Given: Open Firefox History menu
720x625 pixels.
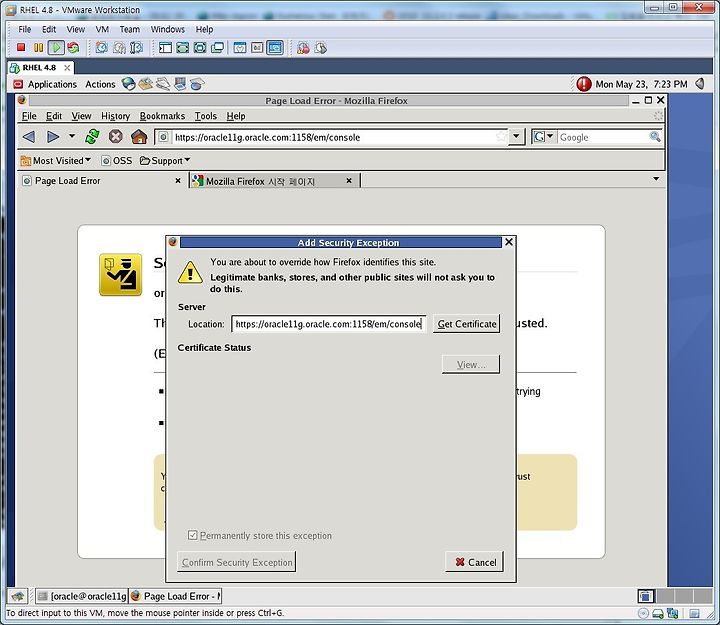Looking at the screenshot, I should (x=116, y=116).
